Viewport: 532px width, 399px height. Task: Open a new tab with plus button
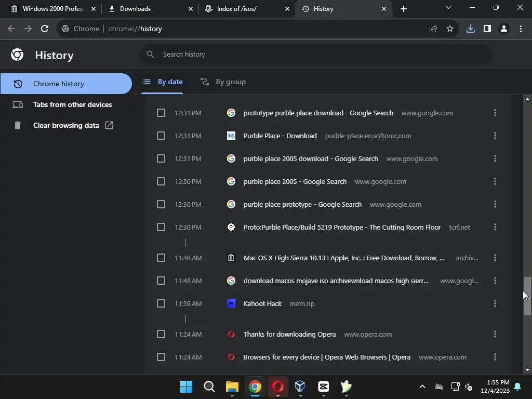click(403, 9)
